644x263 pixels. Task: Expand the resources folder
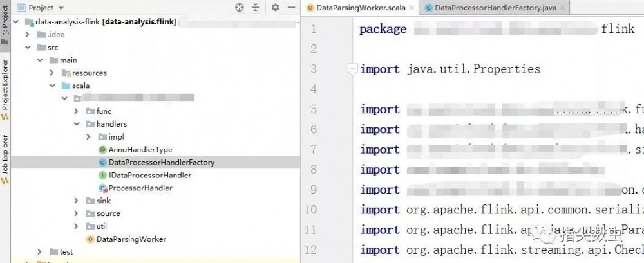tap(52, 73)
